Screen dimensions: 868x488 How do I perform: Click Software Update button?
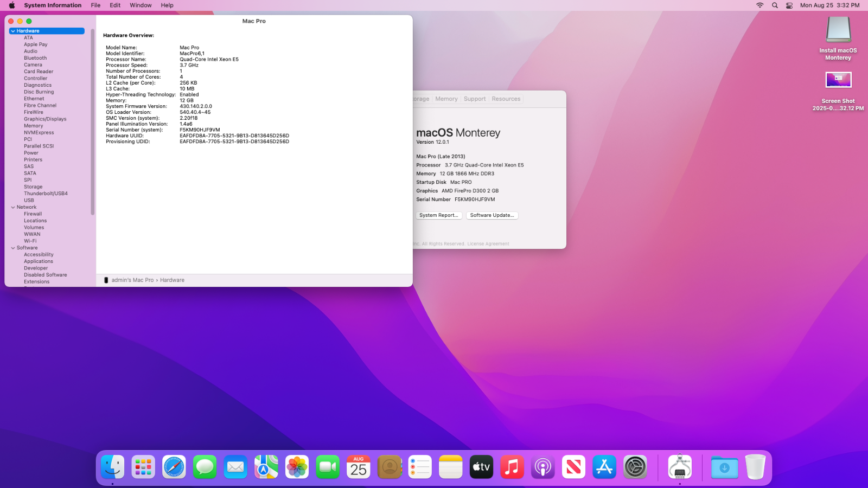pyautogui.click(x=492, y=215)
